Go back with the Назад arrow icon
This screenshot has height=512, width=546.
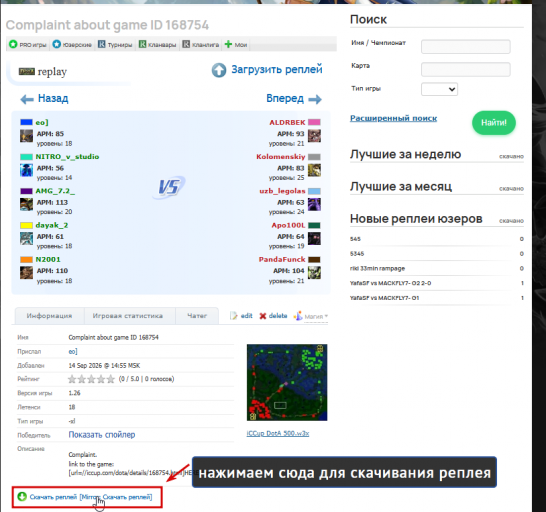27,100
